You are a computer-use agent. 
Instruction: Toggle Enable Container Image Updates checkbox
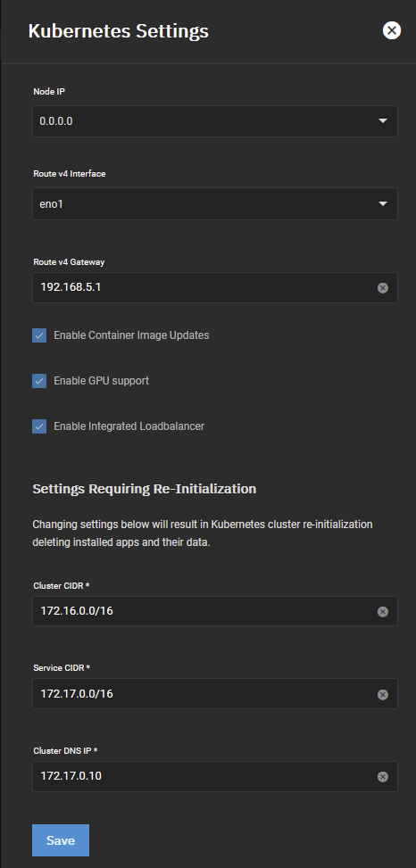[x=39, y=335]
